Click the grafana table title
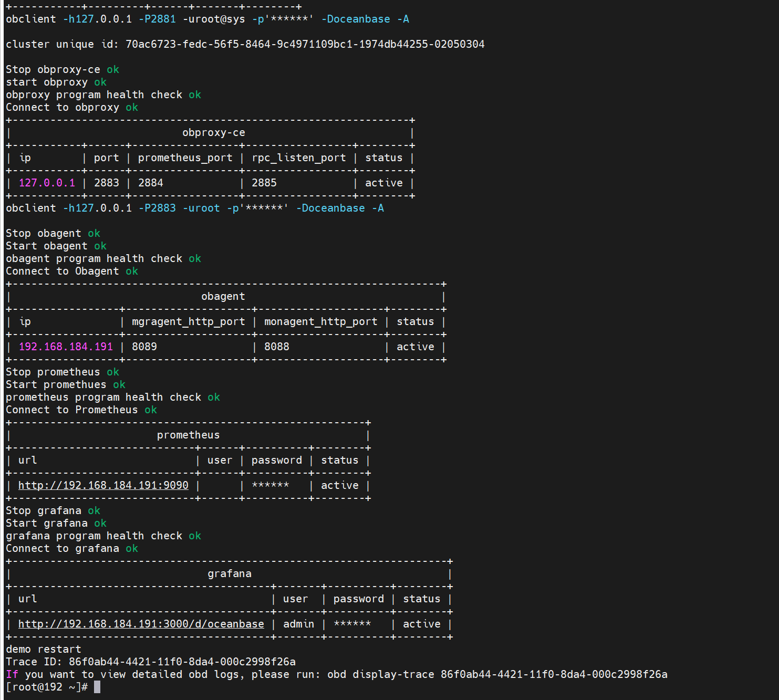Image resolution: width=779 pixels, height=700 pixels. [x=230, y=573]
